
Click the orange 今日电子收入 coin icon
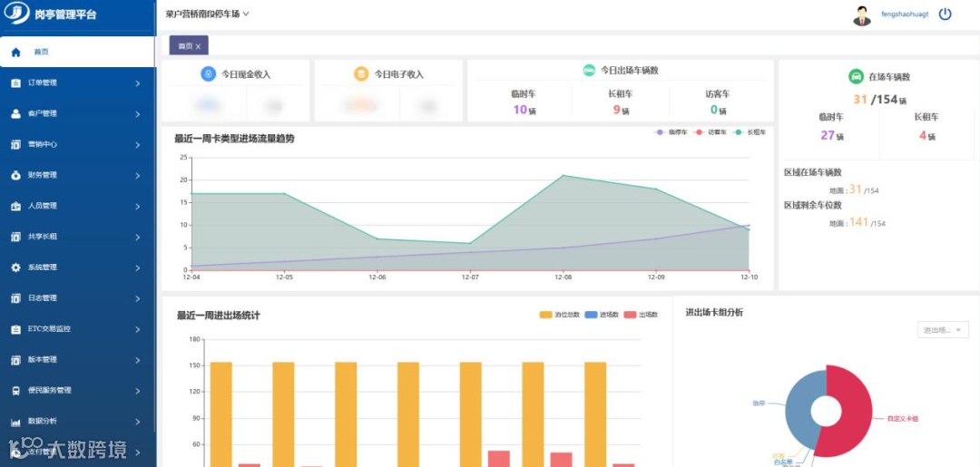361,73
